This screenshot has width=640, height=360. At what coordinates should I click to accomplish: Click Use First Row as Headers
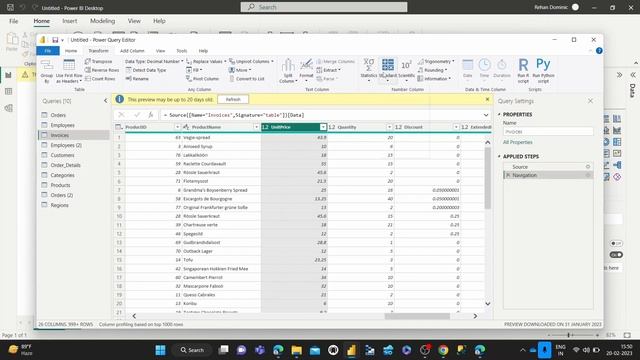pyautogui.click(x=69, y=71)
